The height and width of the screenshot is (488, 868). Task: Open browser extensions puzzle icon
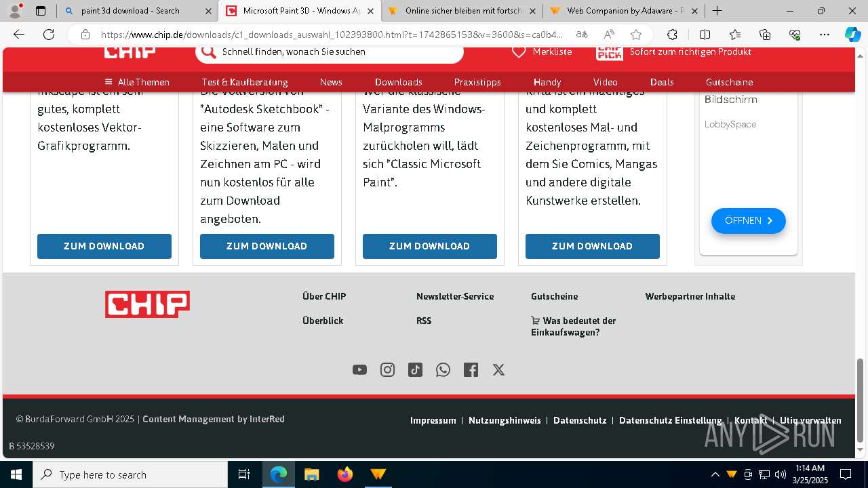click(x=672, y=35)
